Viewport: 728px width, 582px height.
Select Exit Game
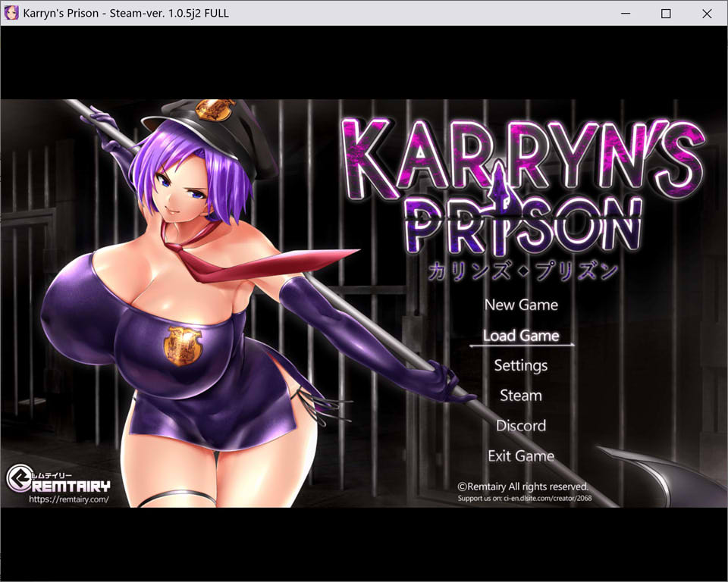[521, 456]
